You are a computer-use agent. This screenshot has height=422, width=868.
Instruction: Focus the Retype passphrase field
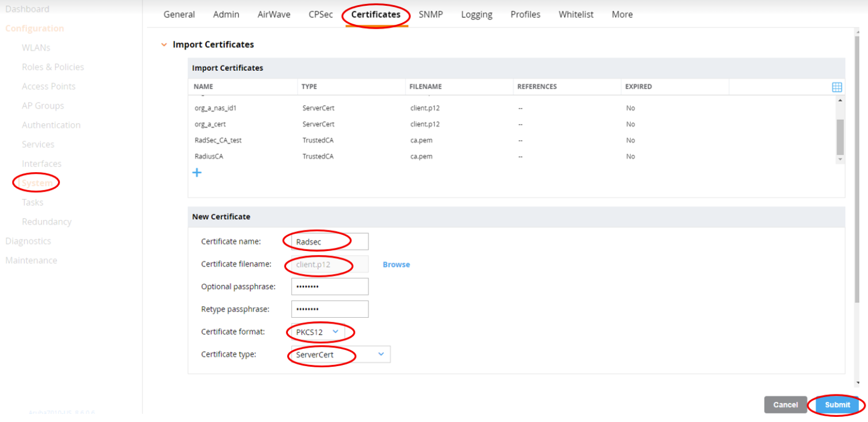click(330, 309)
